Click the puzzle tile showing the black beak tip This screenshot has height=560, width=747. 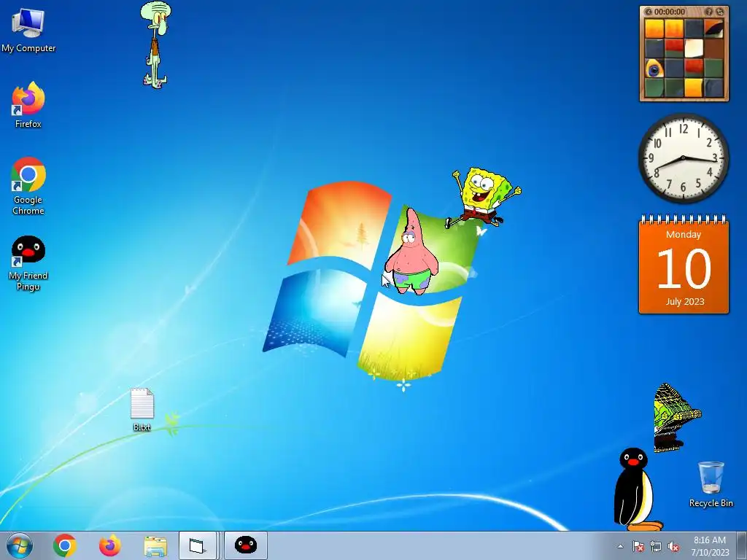click(x=713, y=28)
